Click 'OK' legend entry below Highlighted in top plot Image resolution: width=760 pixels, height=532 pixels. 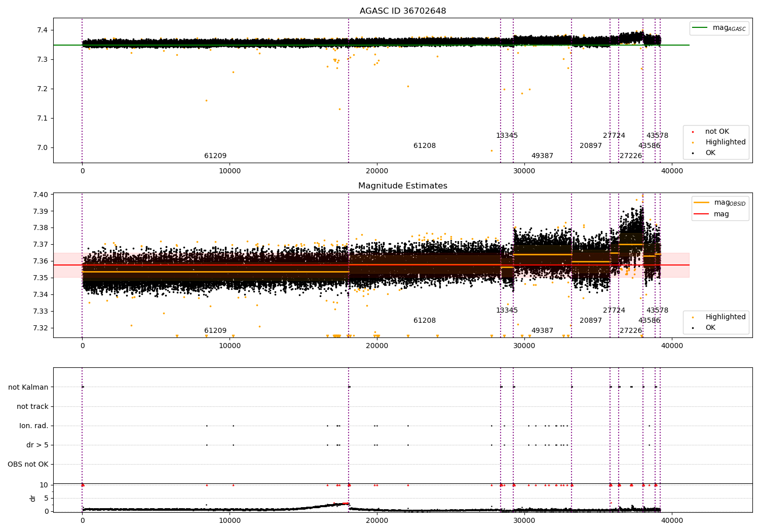click(704, 153)
